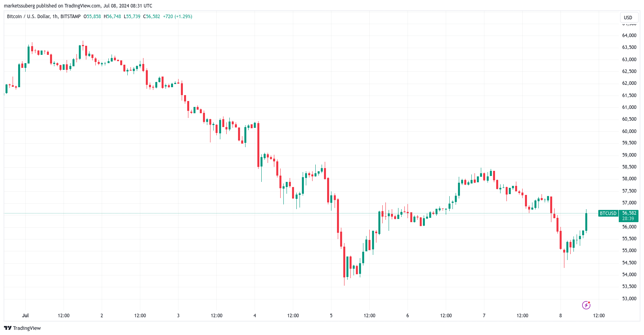Click the Bitcoin / U.S. Dollar symbol title

point(28,17)
